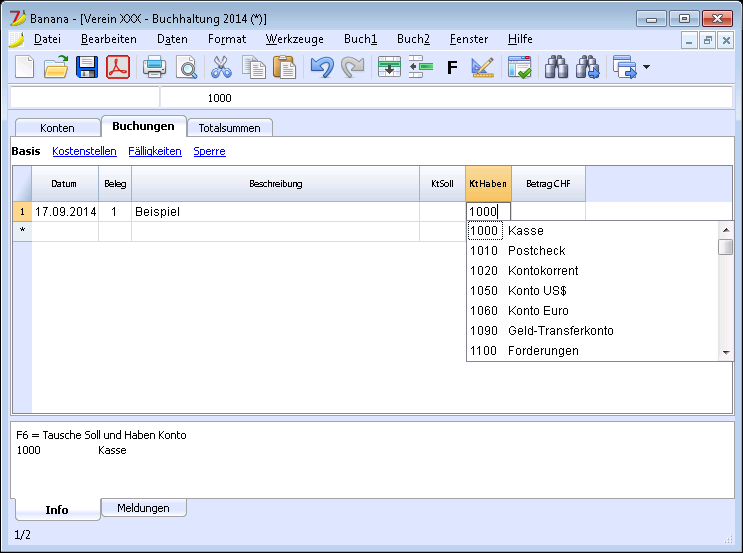Screen dimensions: 743x553
Task: Click the Find binoculars icon
Action: point(556,67)
